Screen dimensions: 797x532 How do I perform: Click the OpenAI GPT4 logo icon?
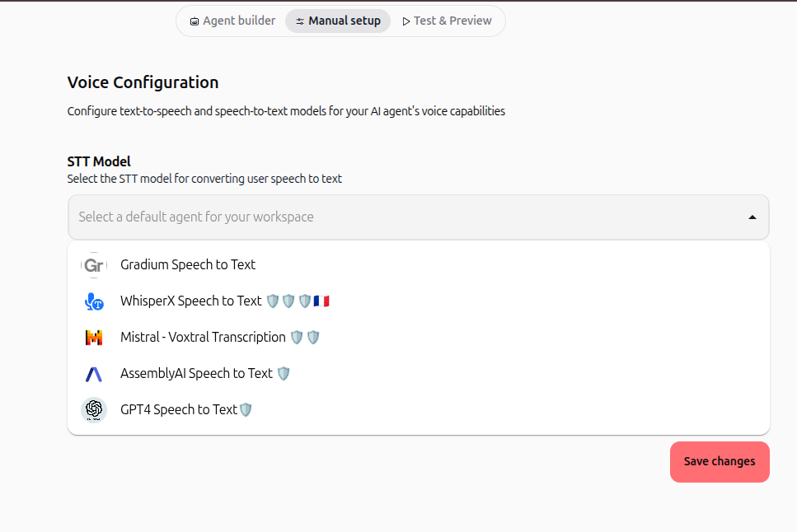[94, 409]
